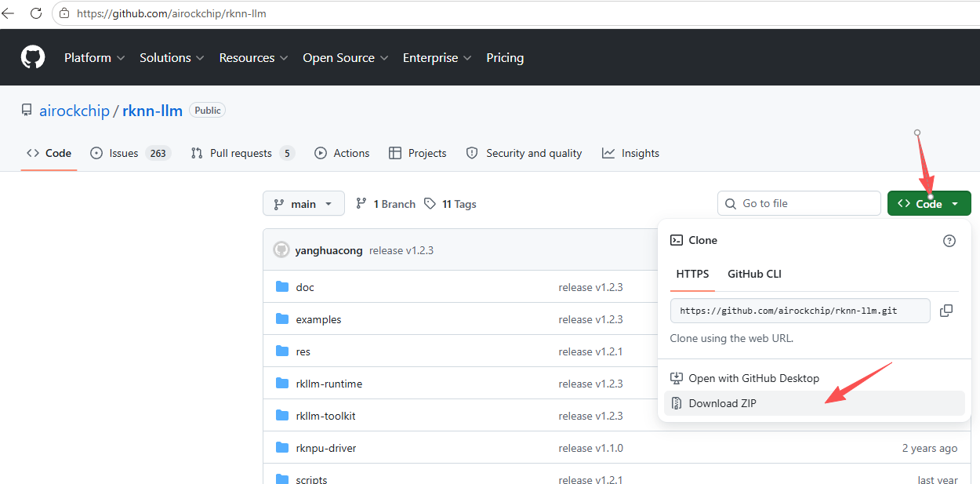Switch to the GitHub CLI tab
This screenshot has width=980, height=484.
click(754, 274)
